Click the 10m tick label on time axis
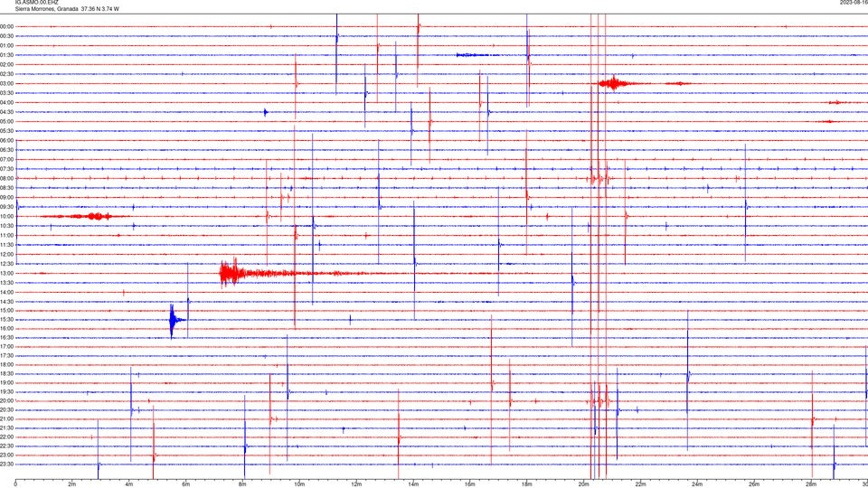Viewport: 868px width, 488px height. coord(299,484)
